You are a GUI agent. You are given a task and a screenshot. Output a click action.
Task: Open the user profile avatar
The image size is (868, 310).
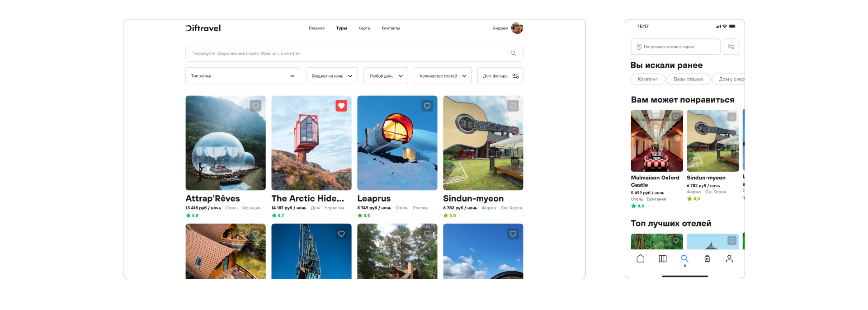[x=517, y=28]
